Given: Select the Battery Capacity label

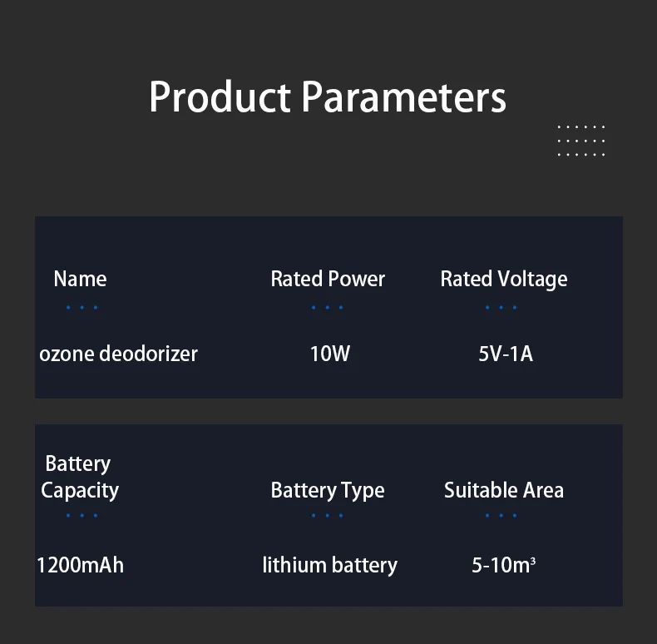Looking at the screenshot, I should tap(79, 477).
